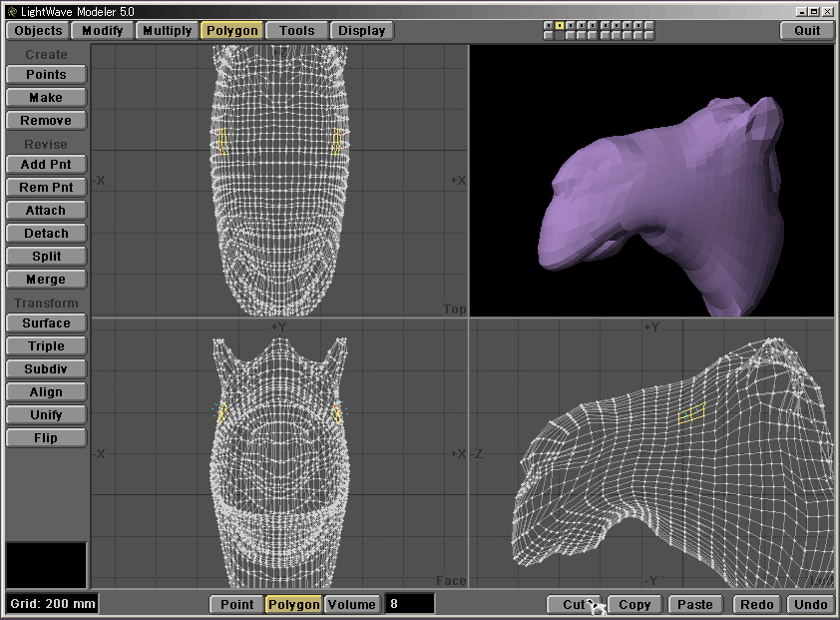The height and width of the screenshot is (620, 840).
Task: Switch to the Display tab
Action: (x=361, y=30)
